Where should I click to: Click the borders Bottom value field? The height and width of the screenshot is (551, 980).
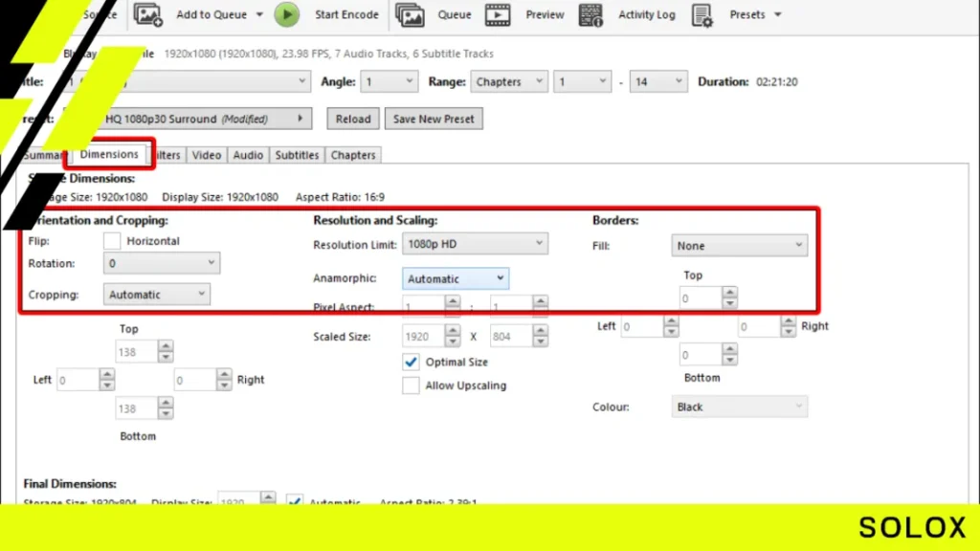click(x=701, y=355)
